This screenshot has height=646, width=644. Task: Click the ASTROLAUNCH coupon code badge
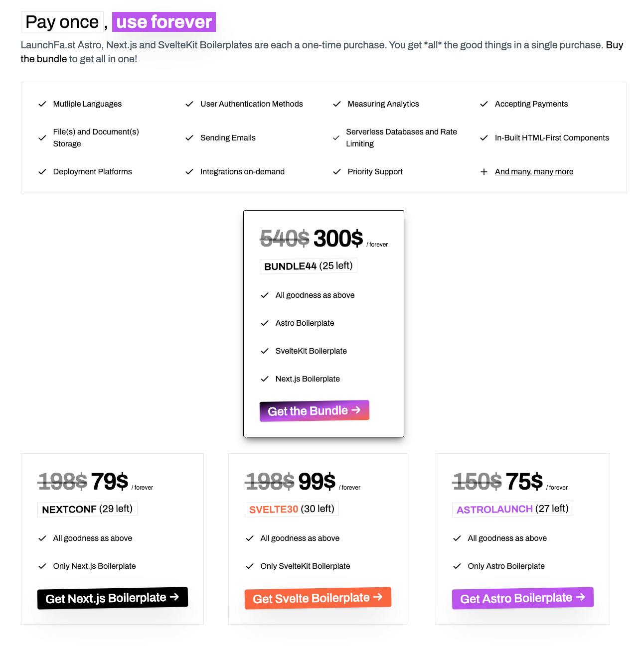512,509
